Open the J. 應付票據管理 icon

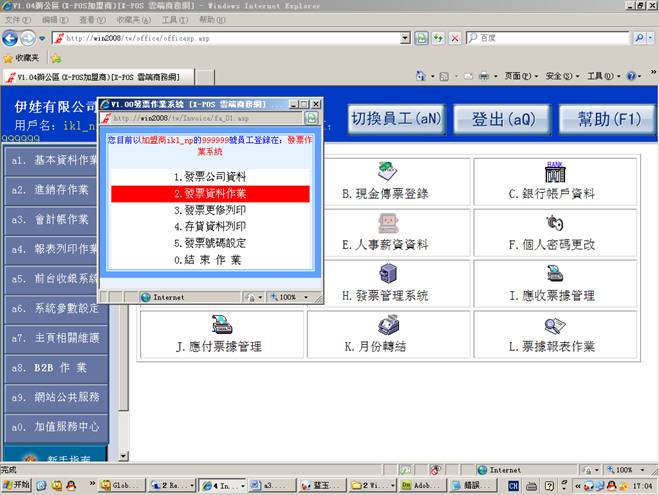pos(221,325)
